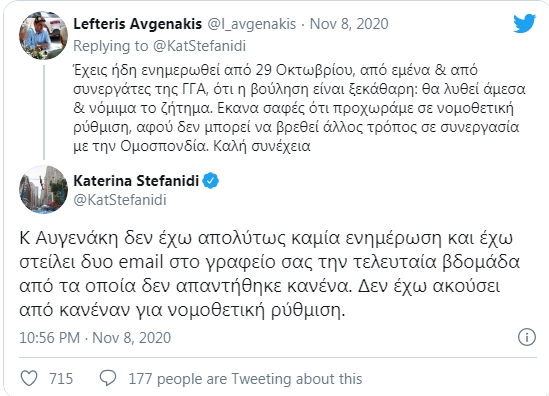
Task: Click the @KatStefanidi handle below her name
Action: click(120, 200)
